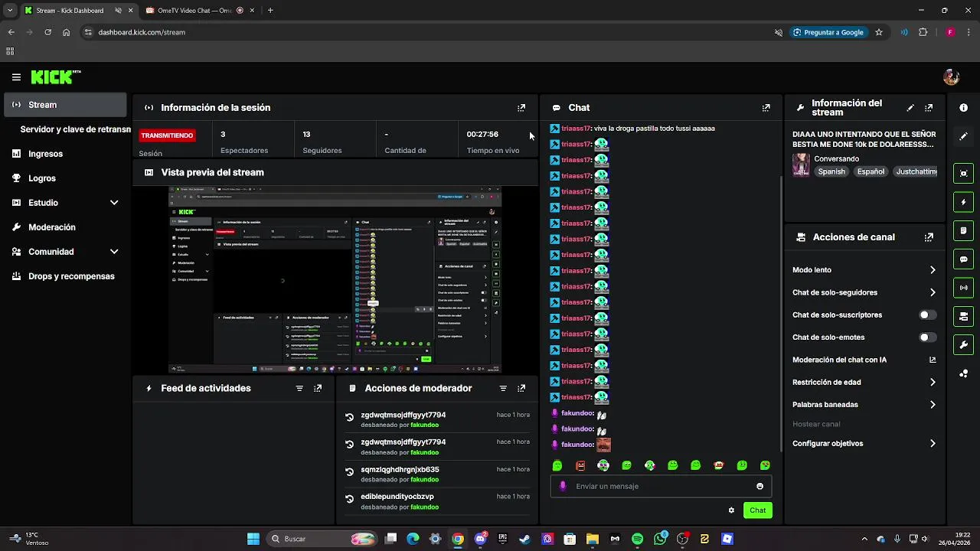
Task: Toggle session broadcast icon in right toolbar
Action: (x=963, y=288)
